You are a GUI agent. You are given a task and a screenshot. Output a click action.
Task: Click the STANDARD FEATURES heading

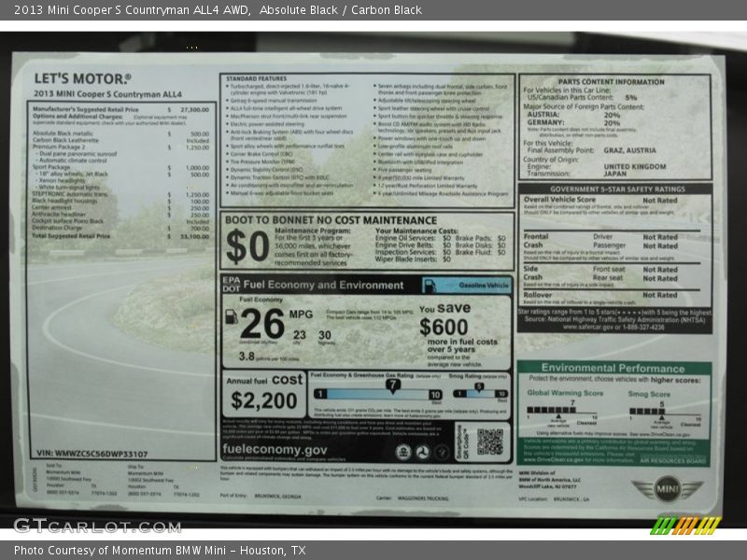coord(256,78)
